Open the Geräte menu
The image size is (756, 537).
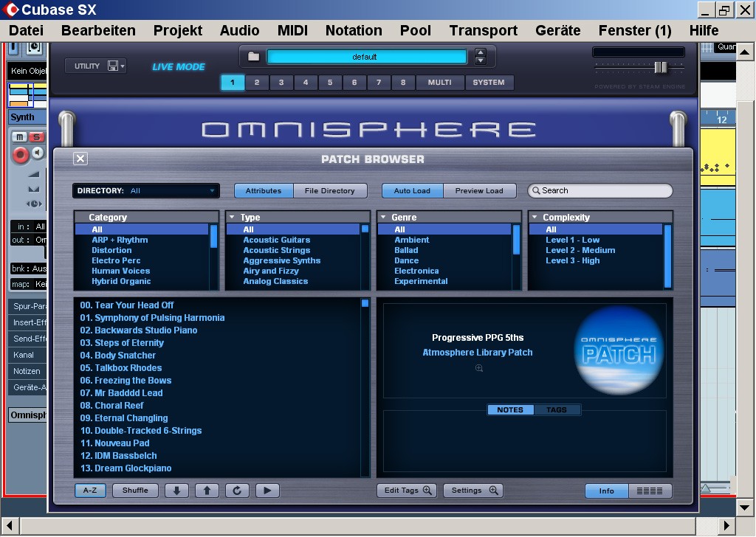click(x=558, y=30)
